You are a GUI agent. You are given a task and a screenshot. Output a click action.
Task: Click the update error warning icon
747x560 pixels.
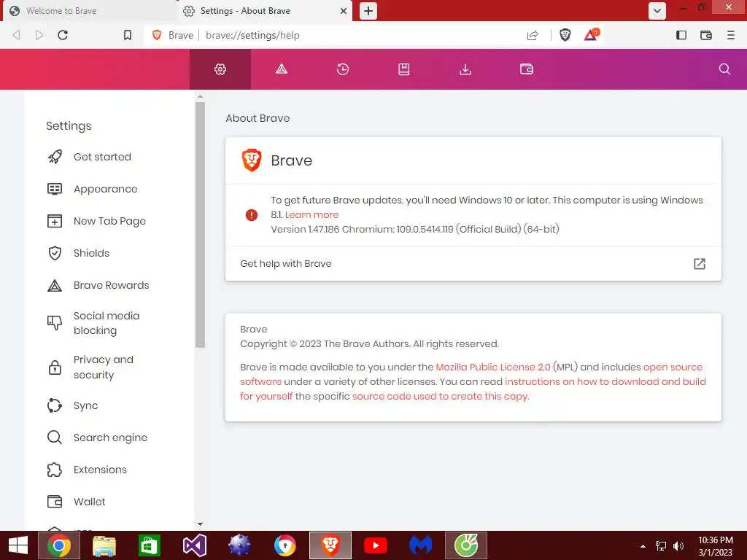click(x=252, y=215)
